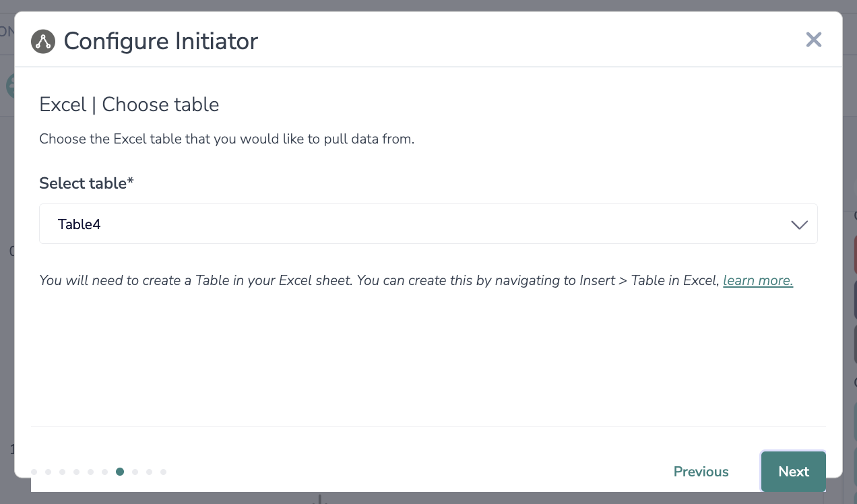Click the Select table field label
Screen dimensions: 857x504
[86, 183]
